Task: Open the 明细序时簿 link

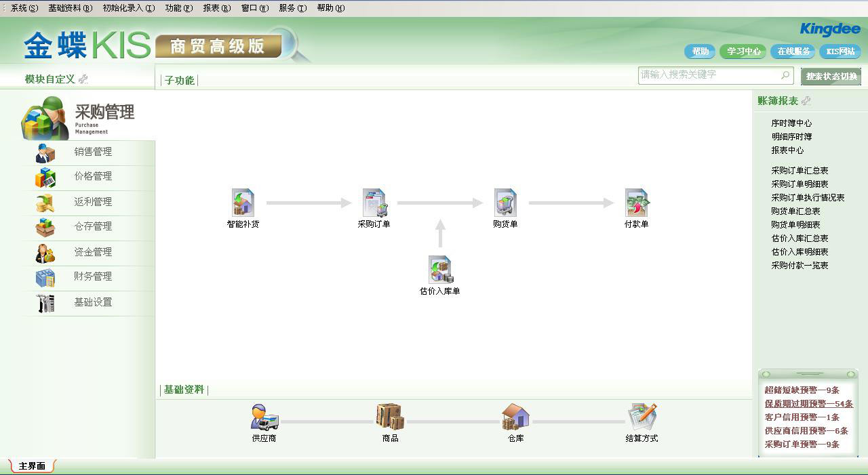Action: pyautogui.click(x=791, y=137)
